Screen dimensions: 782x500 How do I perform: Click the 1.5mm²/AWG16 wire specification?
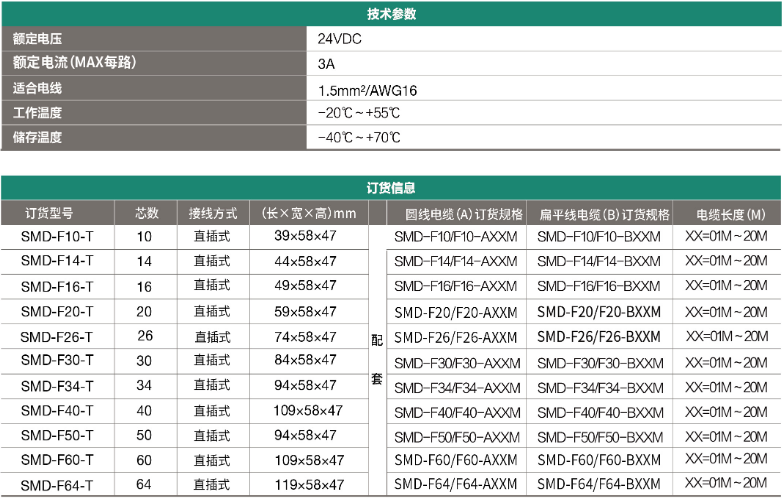click(x=367, y=89)
